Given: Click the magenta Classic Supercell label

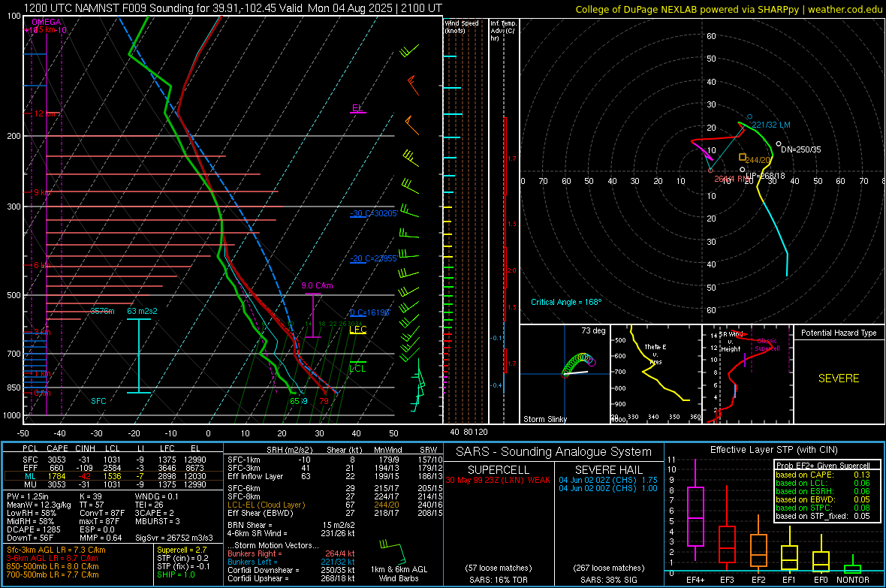Looking at the screenshot, I should coord(767,345).
